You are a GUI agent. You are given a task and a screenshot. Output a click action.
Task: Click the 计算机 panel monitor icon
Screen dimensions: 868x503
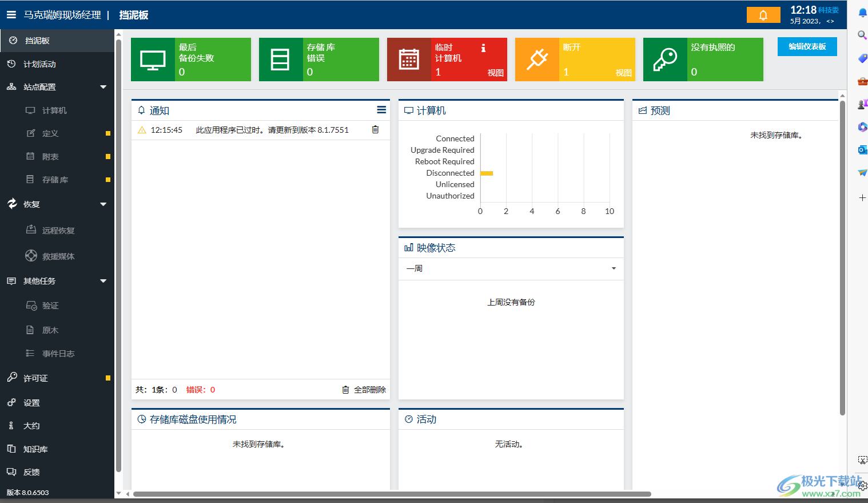(409, 110)
